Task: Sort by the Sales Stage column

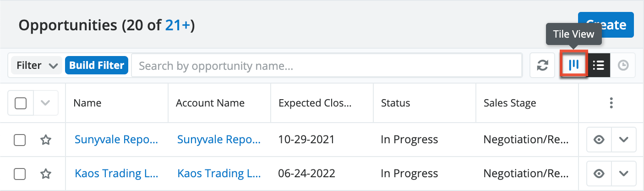Action: pyautogui.click(x=509, y=103)
